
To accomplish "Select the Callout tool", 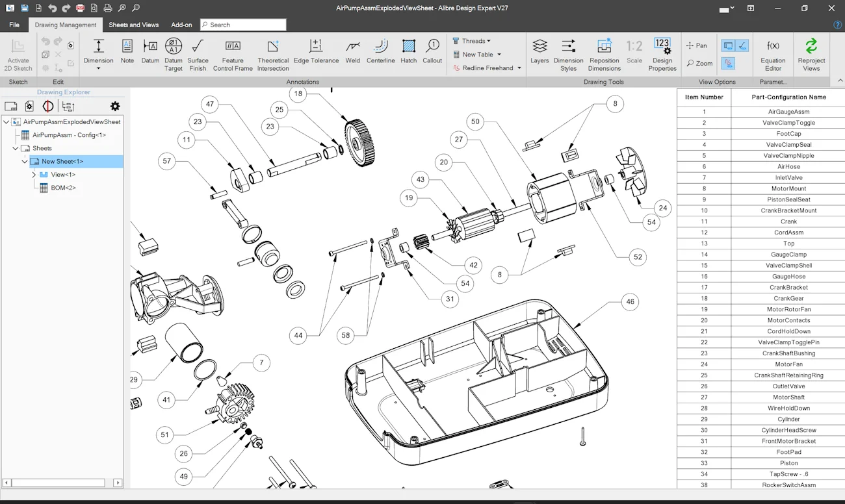I will (x=432, y=52).
